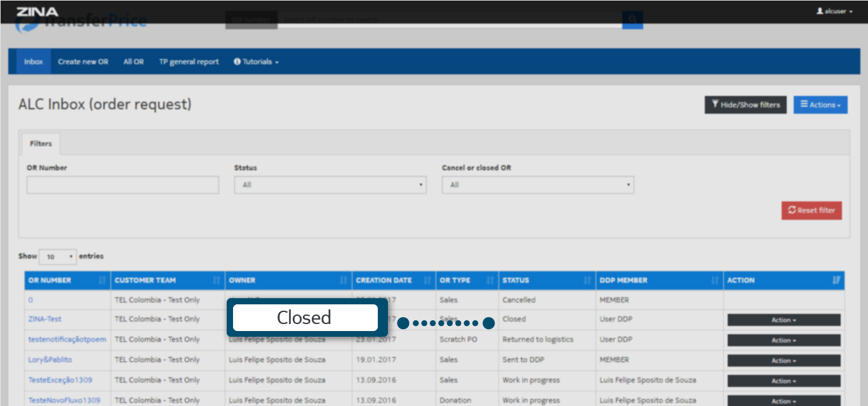868x406 pixels.
Task: Go to Create new OR menu item
Action: click(83, 62)
